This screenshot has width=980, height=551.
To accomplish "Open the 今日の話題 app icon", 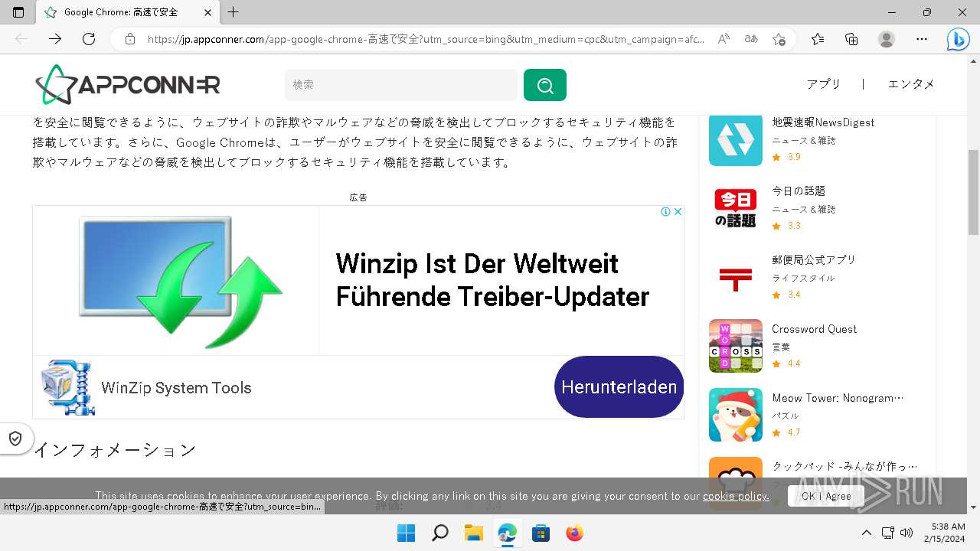I will [x=736, y=208].
